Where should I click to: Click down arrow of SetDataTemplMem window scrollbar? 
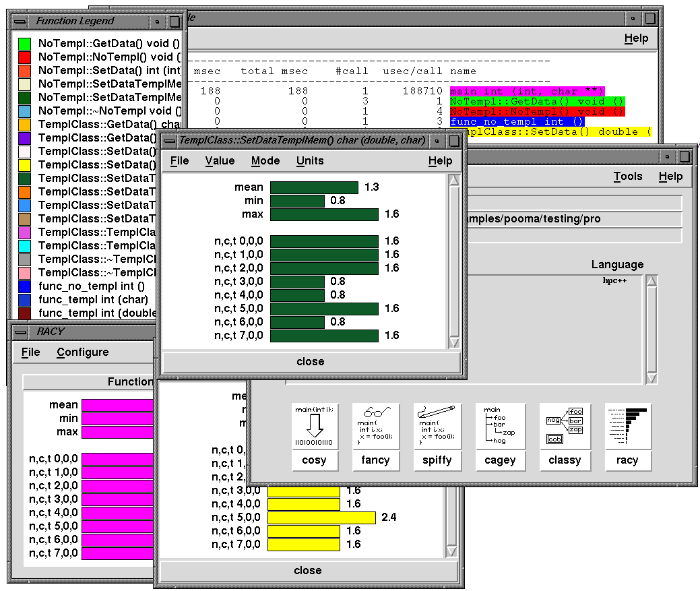click(455, 343)
